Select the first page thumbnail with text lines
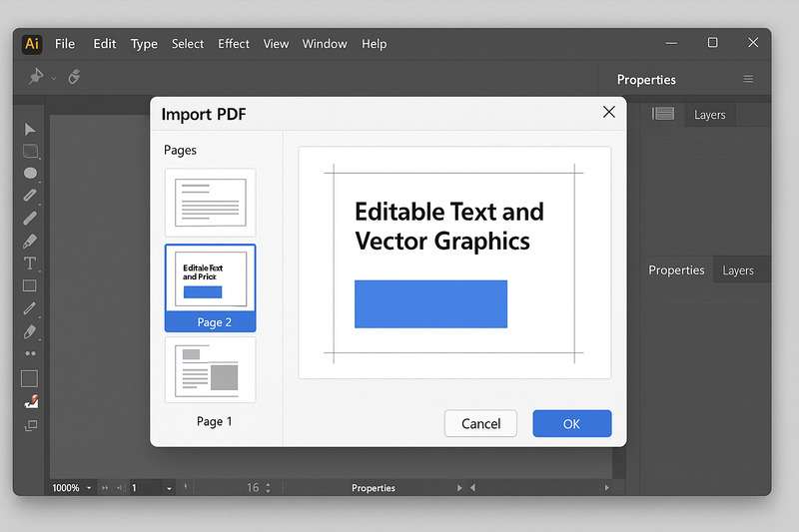 coord(210,202)
